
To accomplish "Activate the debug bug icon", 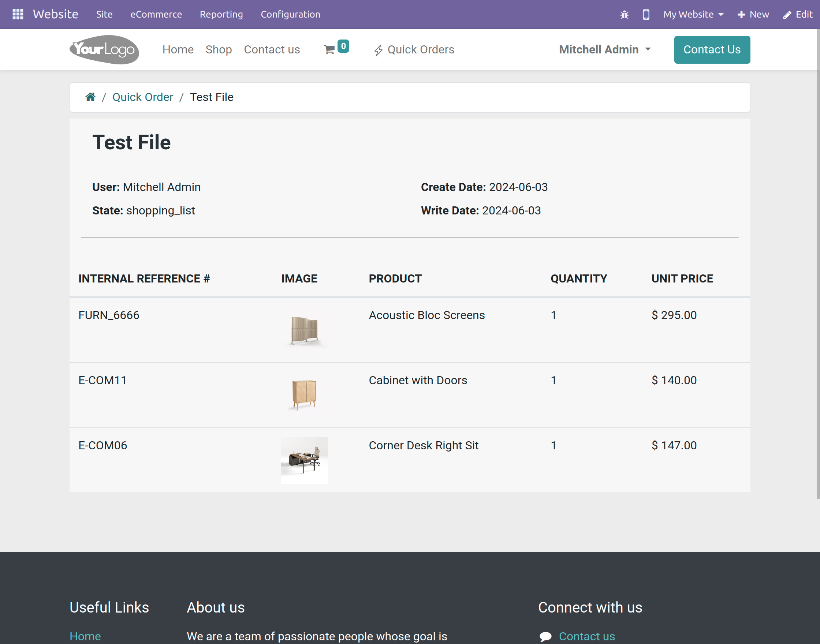I will coord(624,14).
